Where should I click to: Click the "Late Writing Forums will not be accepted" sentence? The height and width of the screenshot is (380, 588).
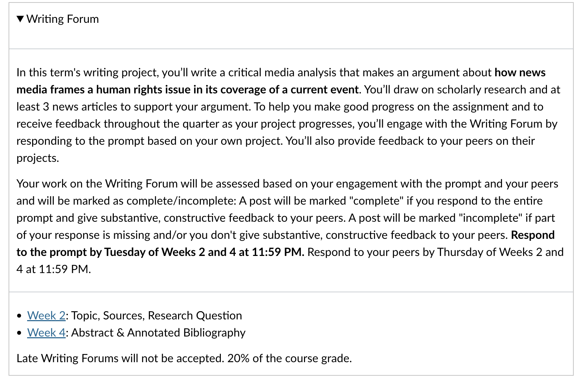120,358
